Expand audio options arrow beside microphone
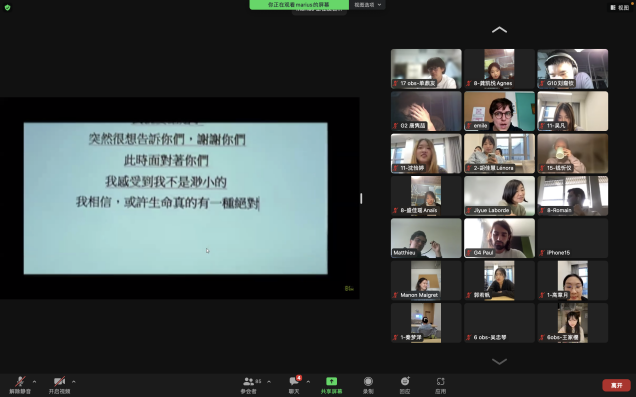This screenshot has width=636, height=397. pyautogui.click(x=34, y=382)
